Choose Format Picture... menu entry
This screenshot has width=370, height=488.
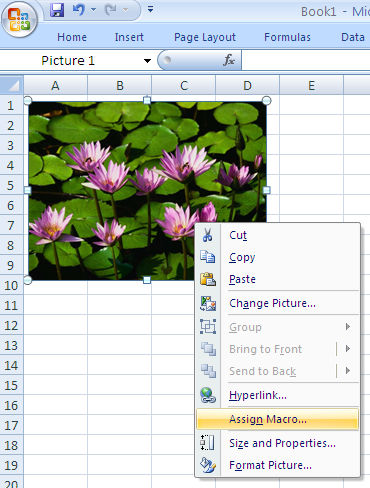(277, 465)
